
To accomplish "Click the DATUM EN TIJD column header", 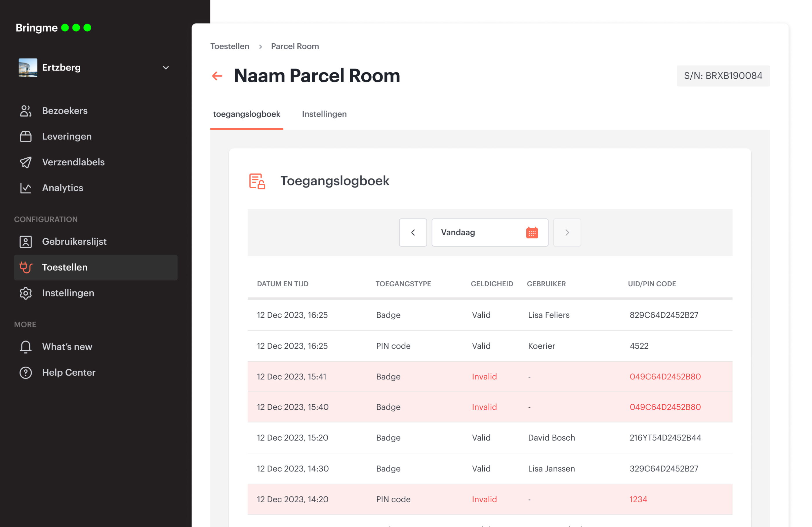I will (x=282, y=284).
